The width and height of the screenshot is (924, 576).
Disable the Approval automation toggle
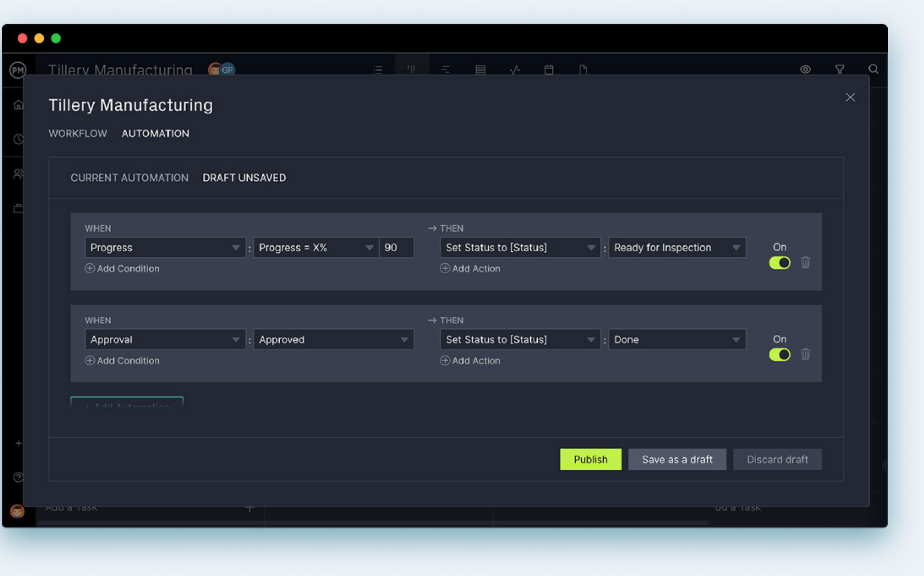click(779, 354)
